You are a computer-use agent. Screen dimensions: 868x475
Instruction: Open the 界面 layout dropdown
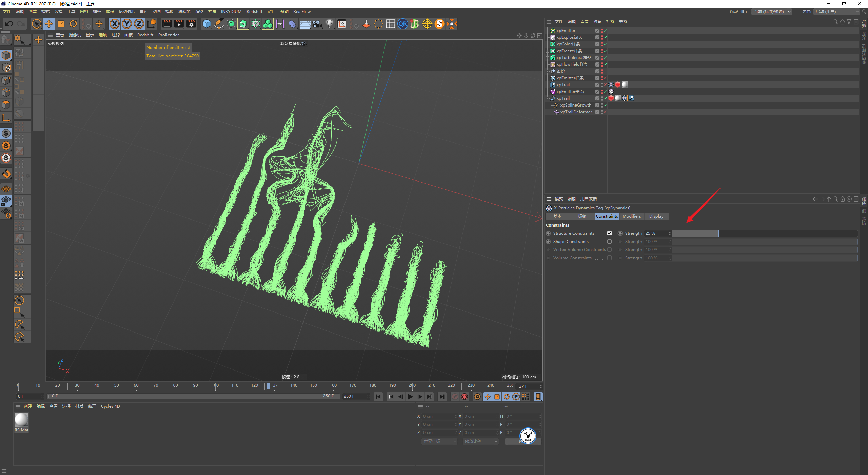point(836,12)
